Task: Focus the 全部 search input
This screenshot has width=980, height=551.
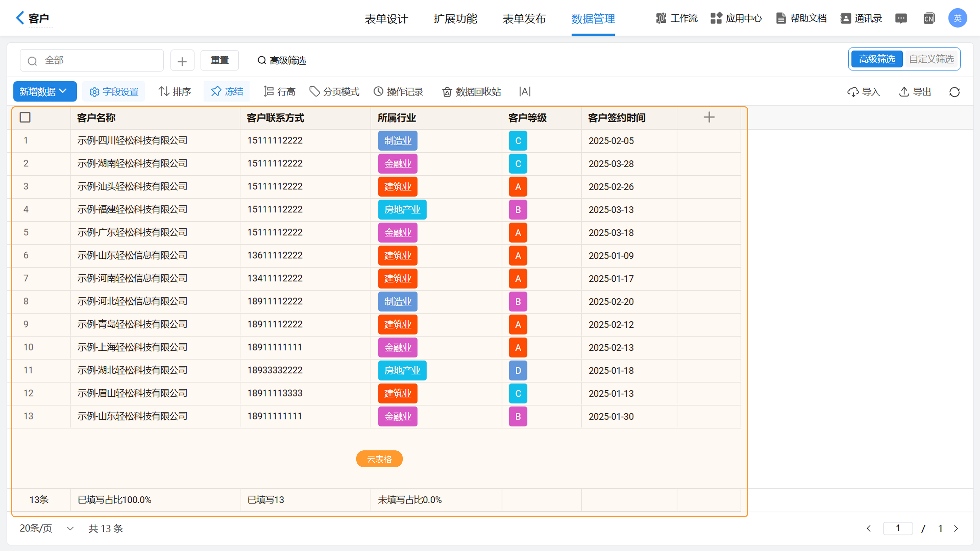Action: 92,60
